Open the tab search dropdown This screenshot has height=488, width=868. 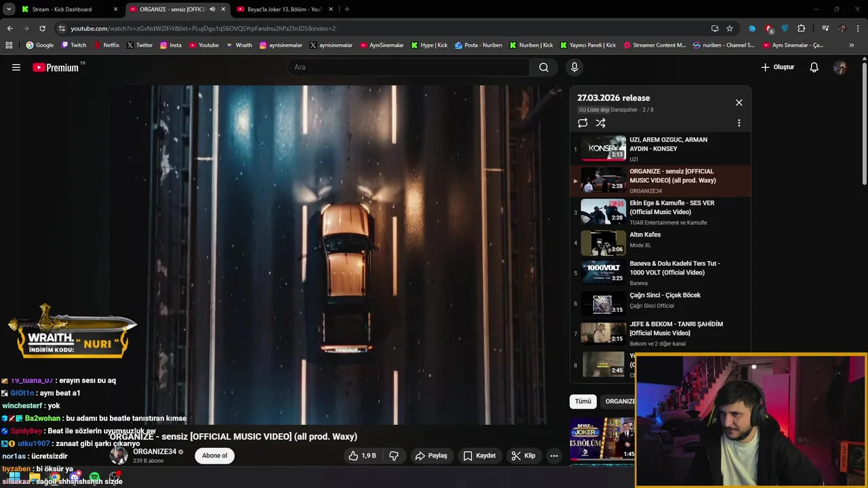[x=9, y=9]
